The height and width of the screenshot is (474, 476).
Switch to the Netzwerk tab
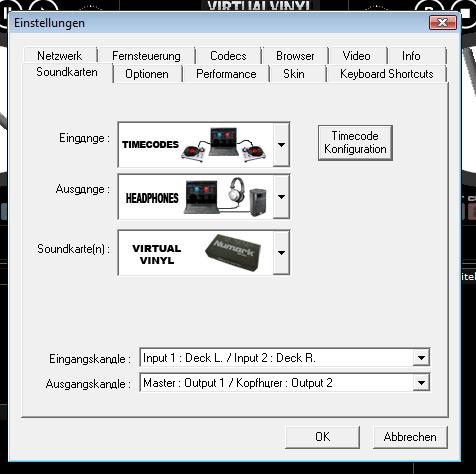pos(60,56)
